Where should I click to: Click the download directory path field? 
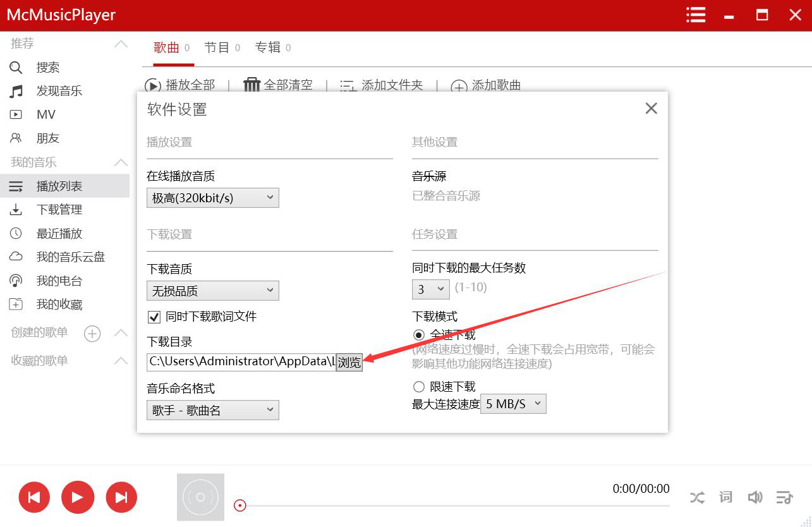pyautogui.click(x=241, y=362)
